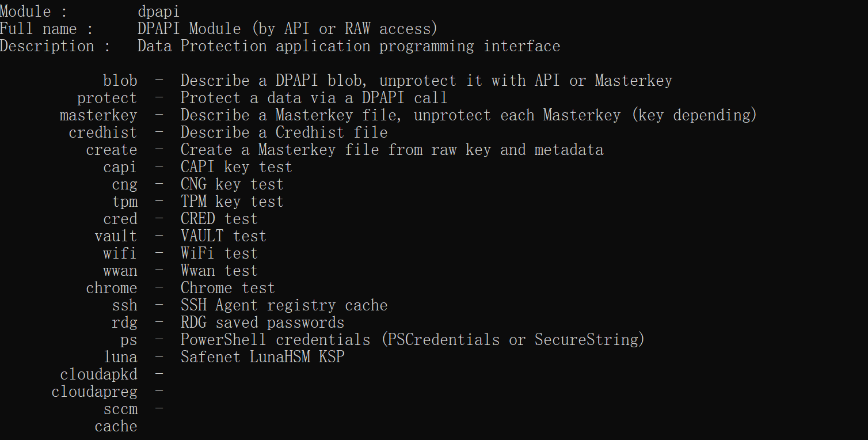The image size is (868, 440).
Task: Click the 'cng' command entry
Action: coord(125,185)
